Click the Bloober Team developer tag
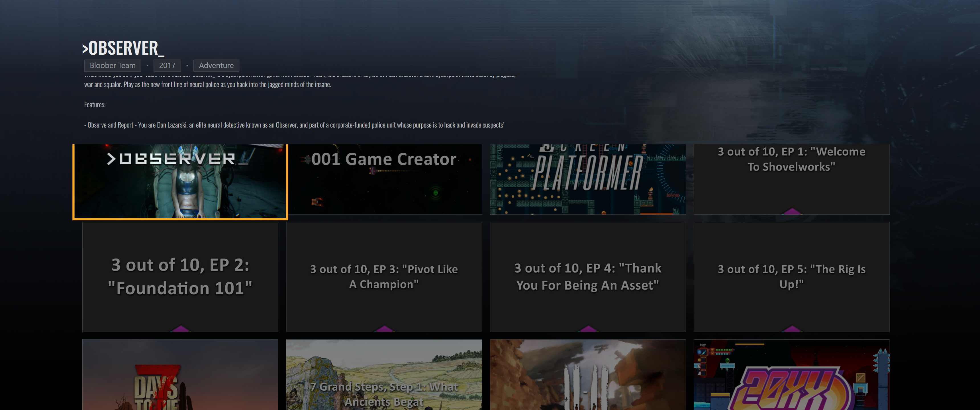This screenshot has width=980, height=410. [x=112, y=65]
